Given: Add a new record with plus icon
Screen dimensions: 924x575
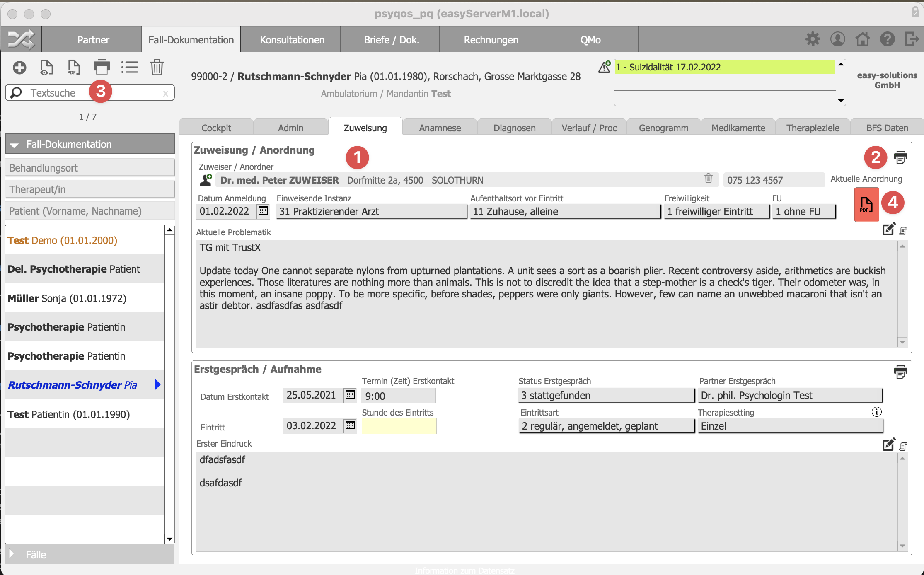Looking at the screenshot, I should pyautogui.click(x=19, y=68).
